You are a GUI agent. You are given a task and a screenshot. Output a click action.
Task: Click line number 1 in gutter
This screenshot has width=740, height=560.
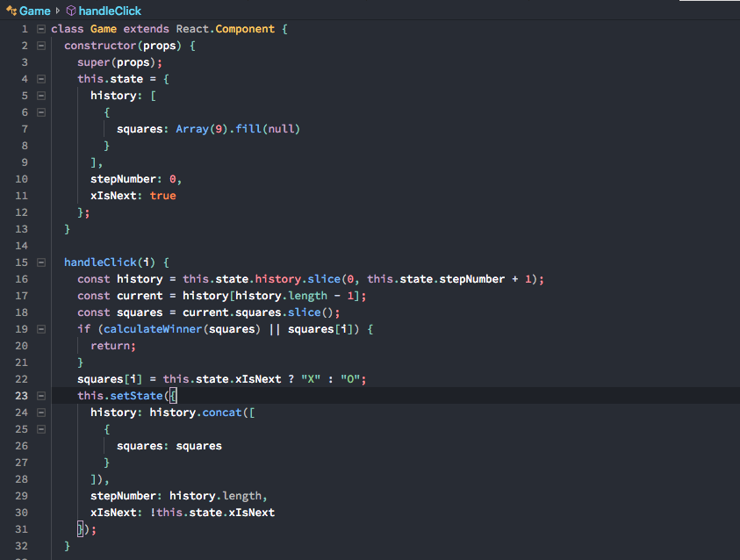tap(25, 29)
